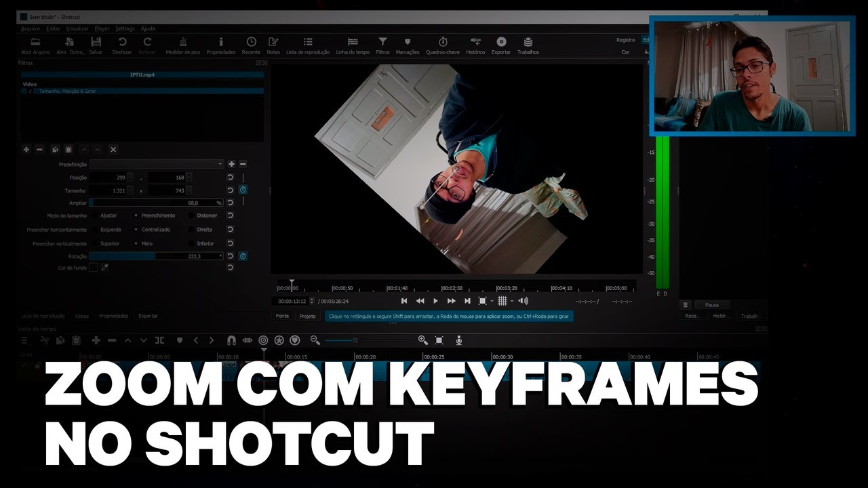Switch to the Fonte player tab

tap(282, 316)
